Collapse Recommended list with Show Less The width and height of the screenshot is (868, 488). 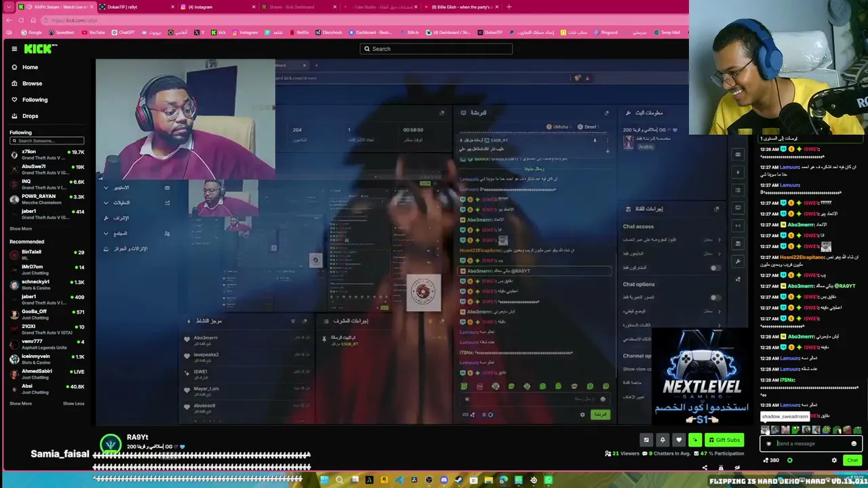(x=74, y=404)
